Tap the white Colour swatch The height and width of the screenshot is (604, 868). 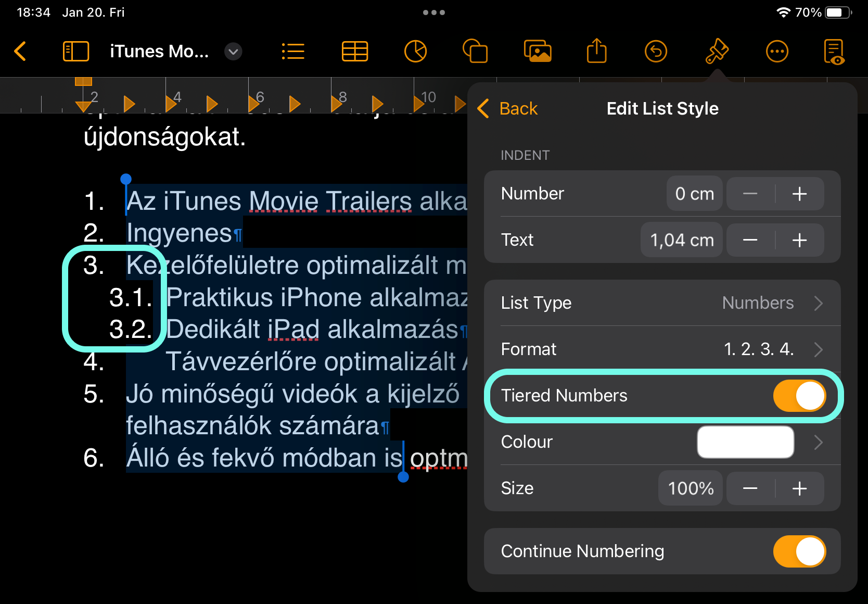click(745, 442)
